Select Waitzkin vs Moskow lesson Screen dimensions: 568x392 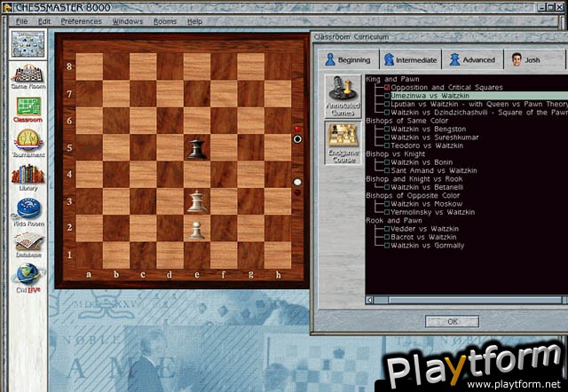426,204
